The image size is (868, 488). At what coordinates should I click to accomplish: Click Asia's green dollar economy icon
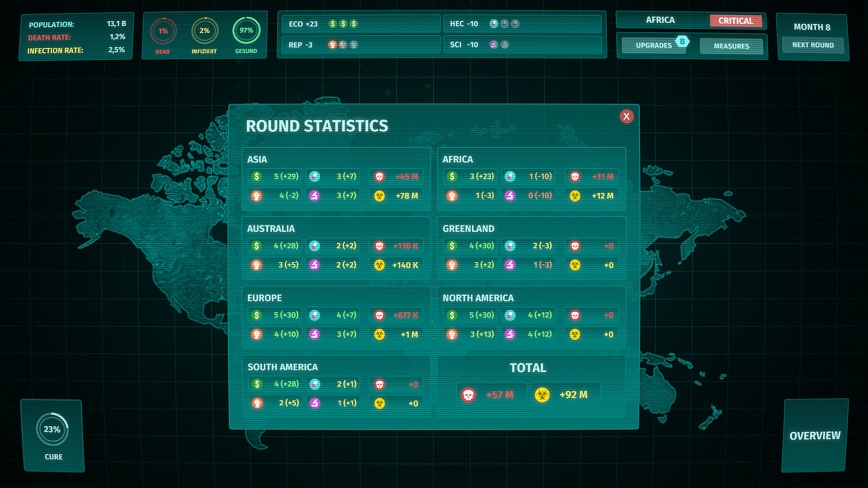pyautogui.click(x=256, y=177)
